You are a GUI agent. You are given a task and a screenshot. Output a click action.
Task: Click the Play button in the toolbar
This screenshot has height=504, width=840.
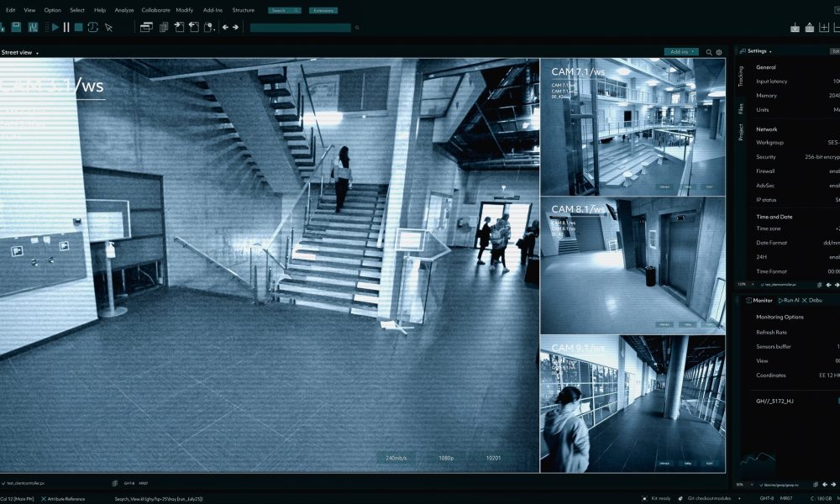click(55, 27)
